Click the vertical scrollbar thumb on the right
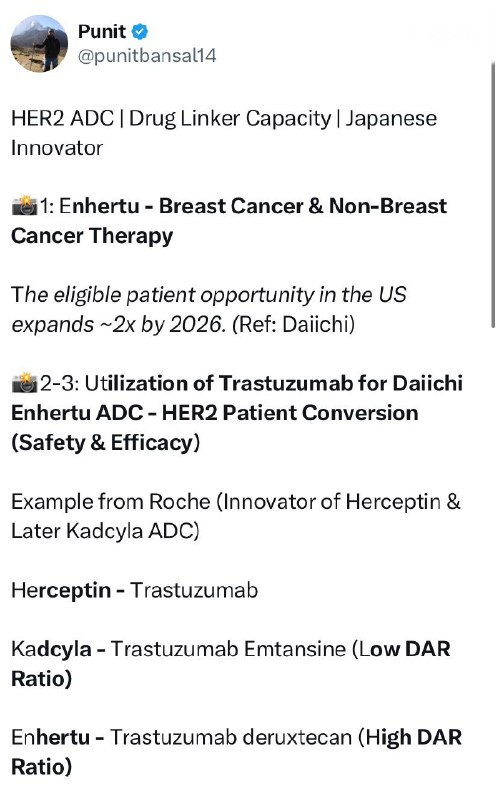Viewport: 499px width, 800px height. [x=493, y=194]
